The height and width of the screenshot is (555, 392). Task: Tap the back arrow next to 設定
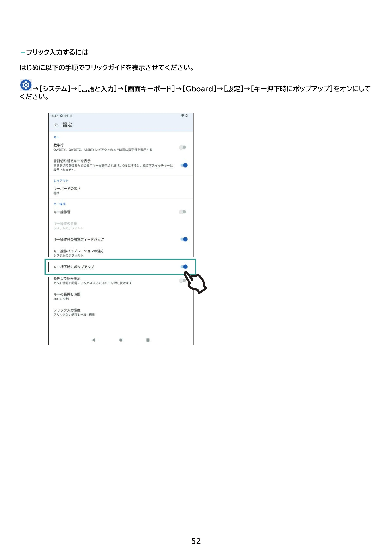coord(56,125)
